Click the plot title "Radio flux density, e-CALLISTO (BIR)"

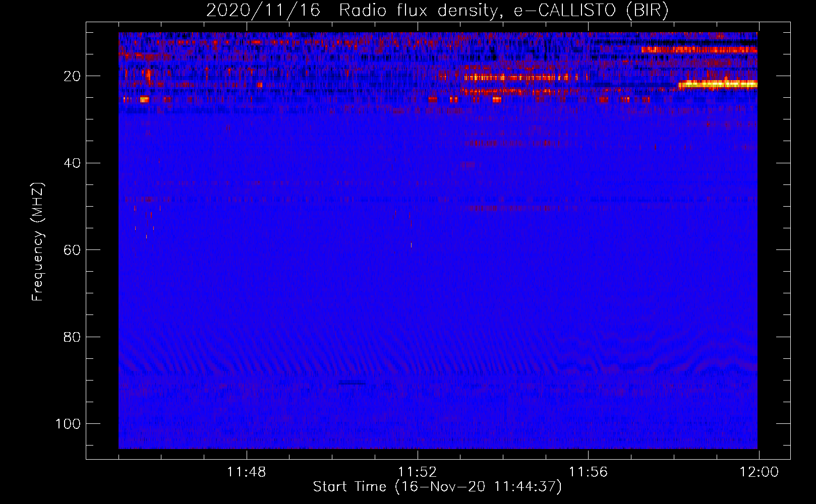(503, 11)
